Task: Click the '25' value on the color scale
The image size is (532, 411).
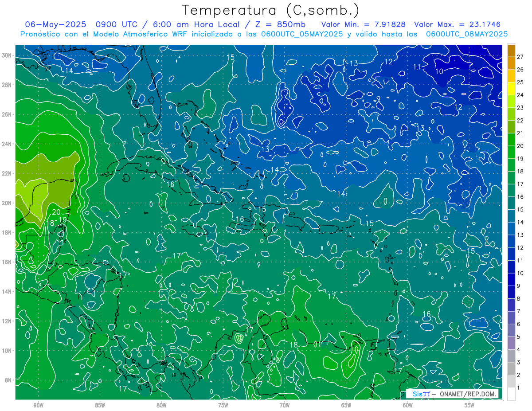Action: (x=520, y=82)
